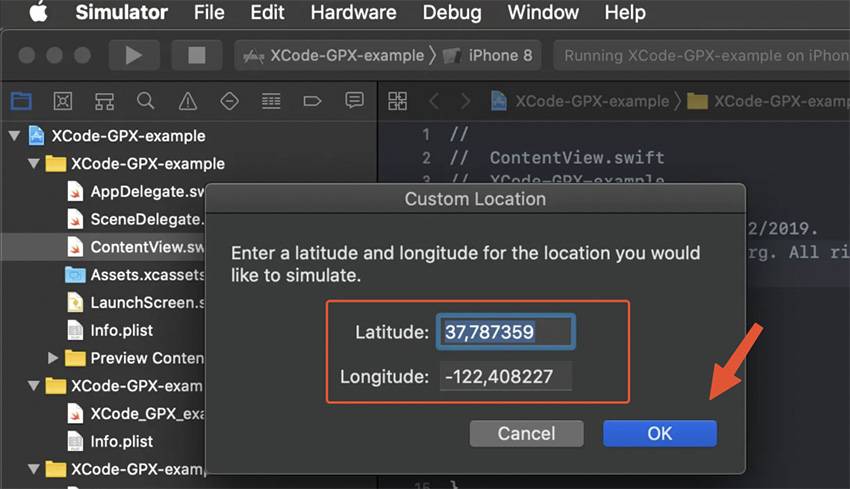Show the Find navigator magnifier icon

point(145,101)
